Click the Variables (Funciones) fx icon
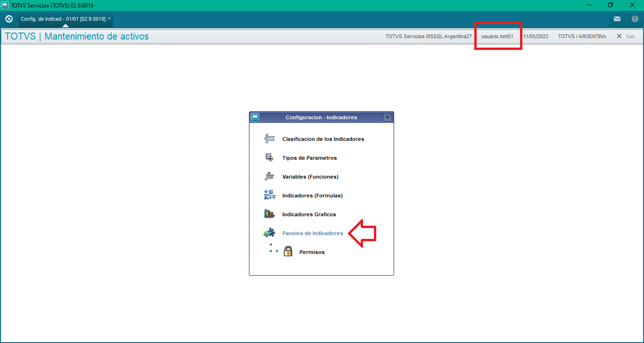The width and height of the screenshot is (644, 343). pos(269,177)
